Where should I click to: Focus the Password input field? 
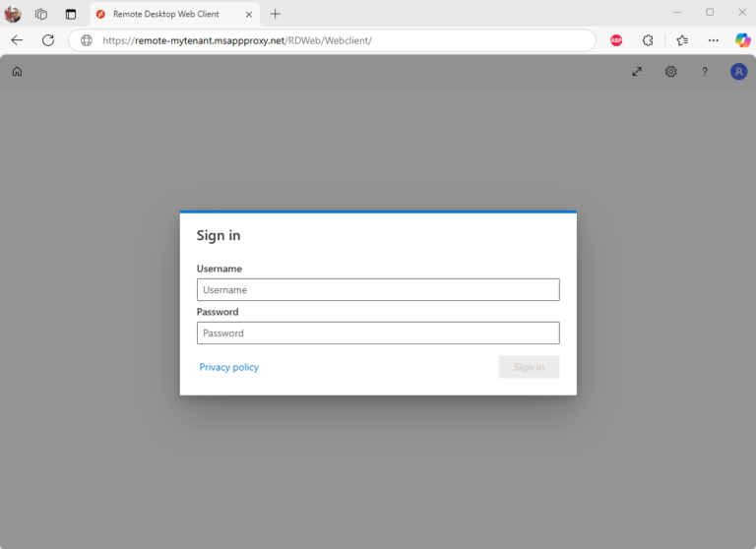point(378,334)
